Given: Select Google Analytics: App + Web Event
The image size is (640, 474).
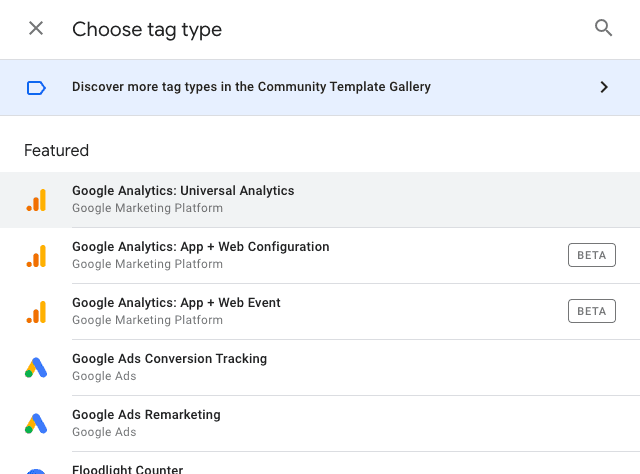Looking at the screenshot, I should (x=320, y=312).
